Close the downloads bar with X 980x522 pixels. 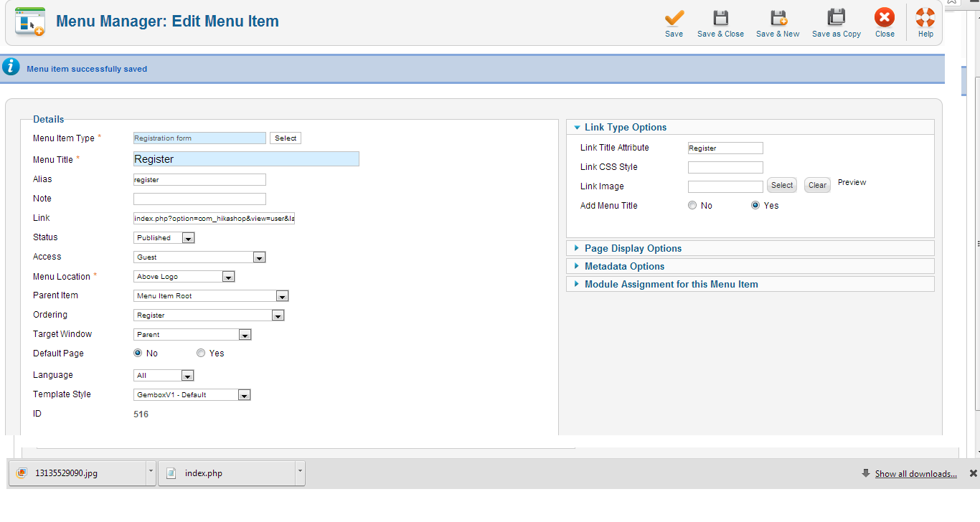(x=973, y=473)
